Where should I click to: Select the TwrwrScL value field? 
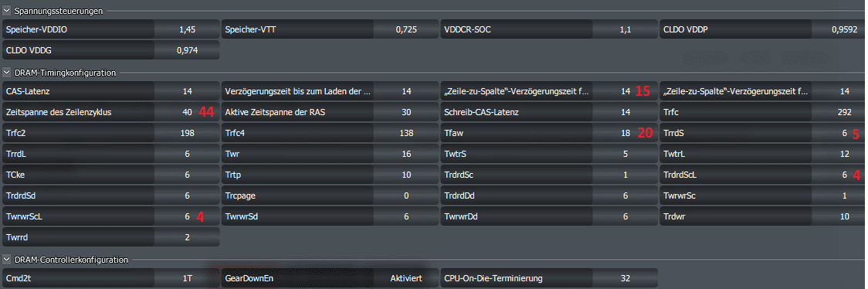click(187, 216)
